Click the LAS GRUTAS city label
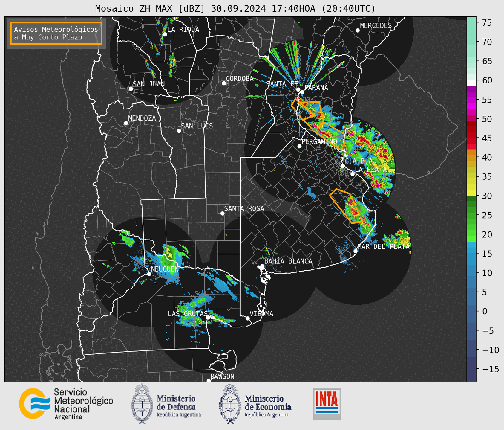Image resolution: width=504 pixels, height=430 pixels. pos(188,314)
